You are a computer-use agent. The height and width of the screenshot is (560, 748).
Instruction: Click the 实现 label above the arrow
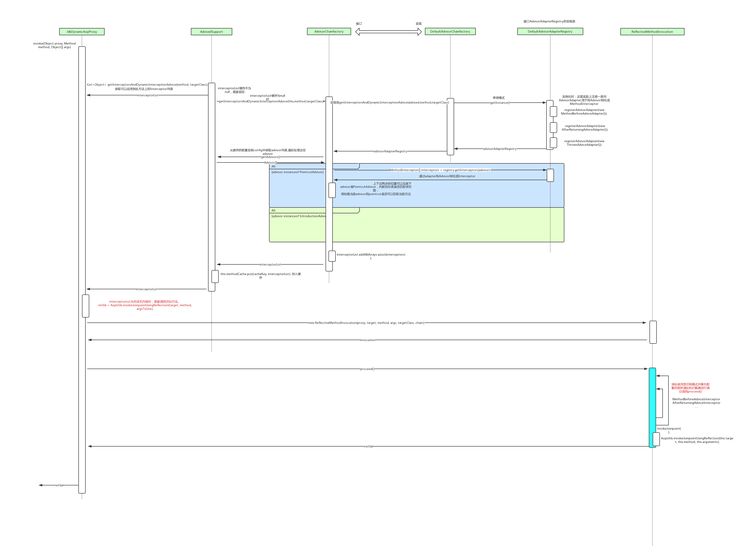coord(419,24)
